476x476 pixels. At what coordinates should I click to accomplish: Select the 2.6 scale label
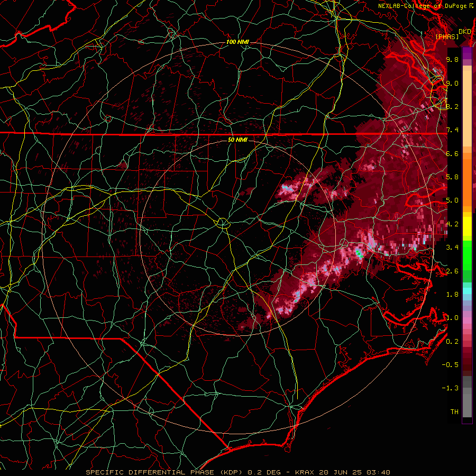452,271
